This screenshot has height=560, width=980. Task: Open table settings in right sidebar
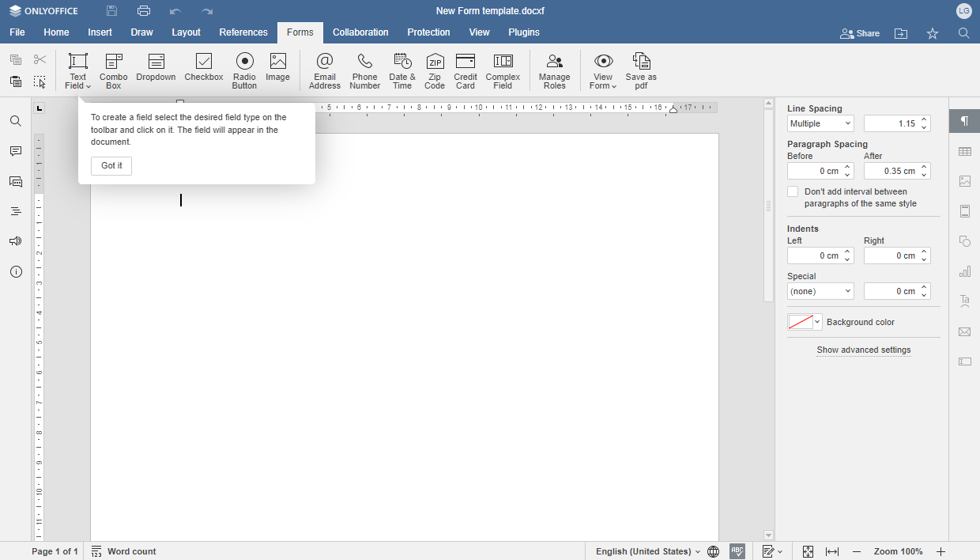coord(964,151)
